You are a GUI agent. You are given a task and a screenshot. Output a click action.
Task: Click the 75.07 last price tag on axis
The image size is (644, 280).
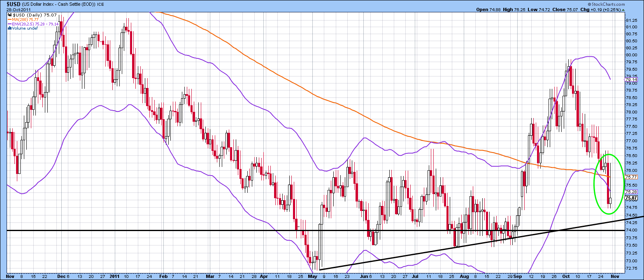[630, 198]
